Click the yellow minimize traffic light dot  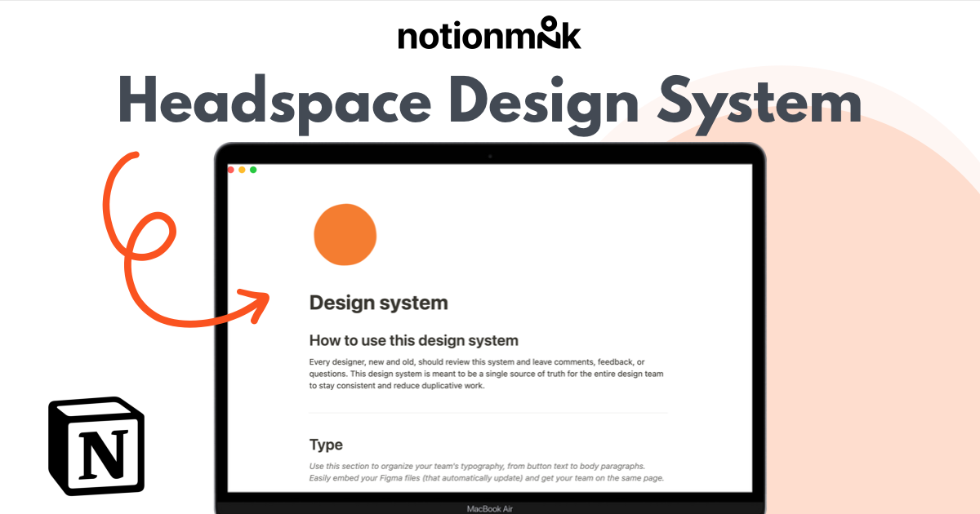[x=243, y=168]
